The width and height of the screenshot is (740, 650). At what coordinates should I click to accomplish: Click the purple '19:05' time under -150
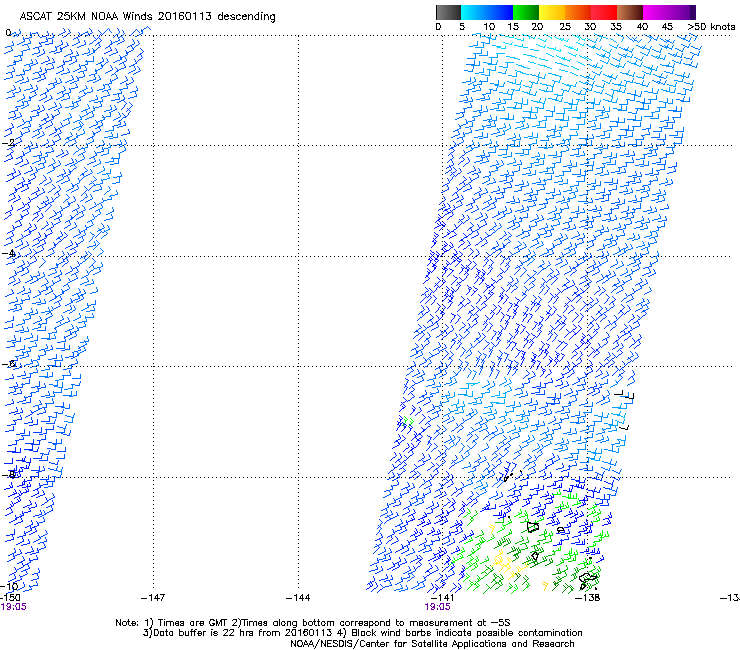13,607
